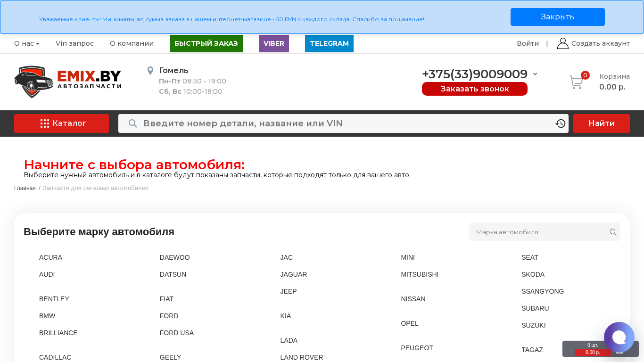Select the LAND ROVER brand
The image size is (644, 362).
[x=302, y=357]
